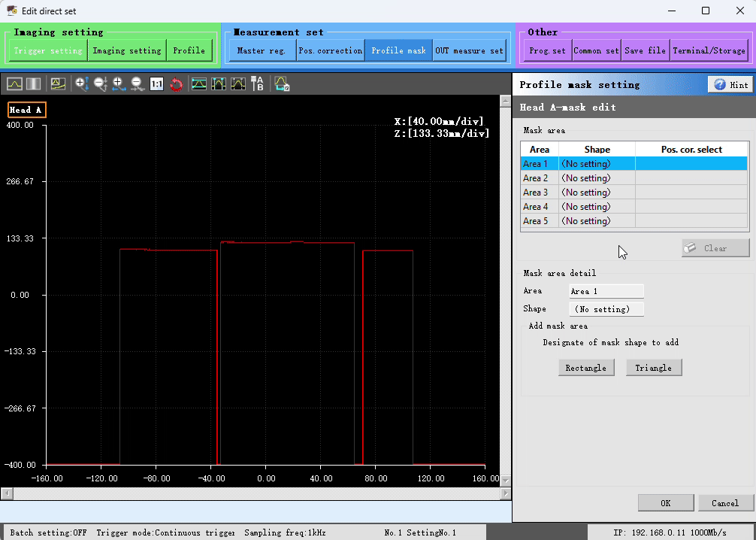This screenshot has width=756, height=540.
Task: Select the Area 5 row in the mask table
Action: [x=634, y=220]
